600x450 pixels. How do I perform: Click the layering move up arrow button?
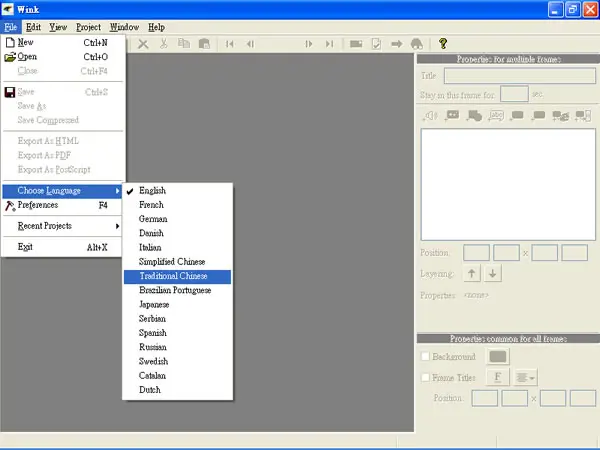coord(472,274)
